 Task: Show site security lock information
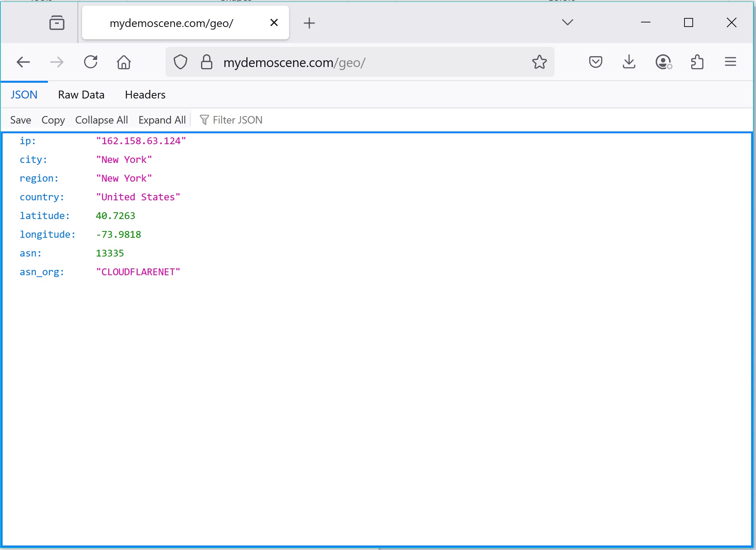pyautogui.click(x=206, y=62)
